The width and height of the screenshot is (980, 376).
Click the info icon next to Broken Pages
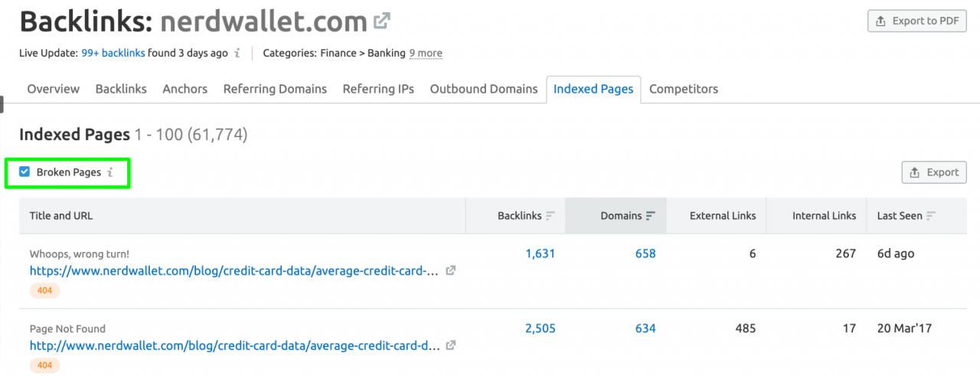[109, 172]
